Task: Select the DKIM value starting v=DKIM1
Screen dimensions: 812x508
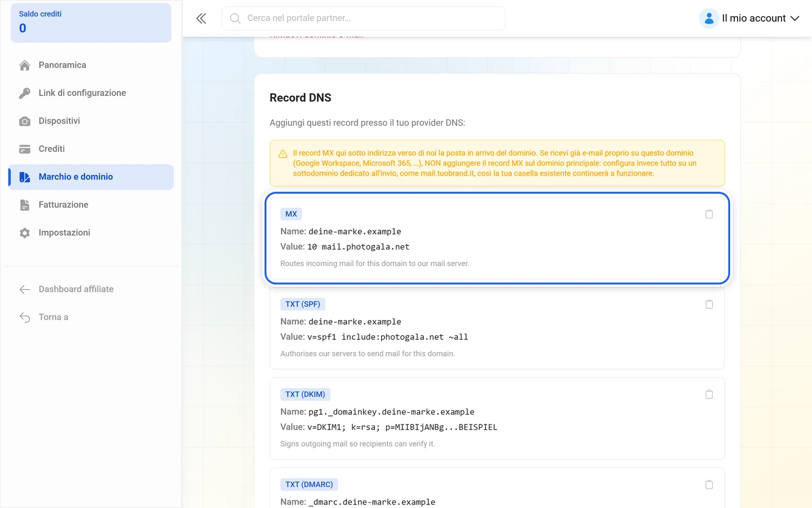Action: click(x=402, y=427)
